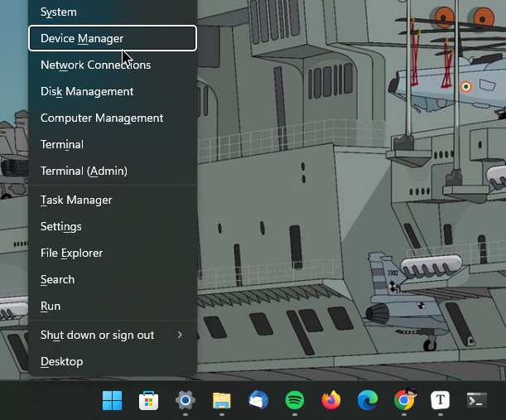Select File Explorer menu entry
This screenshot has height=420, width=506.
tap(113, 253)
